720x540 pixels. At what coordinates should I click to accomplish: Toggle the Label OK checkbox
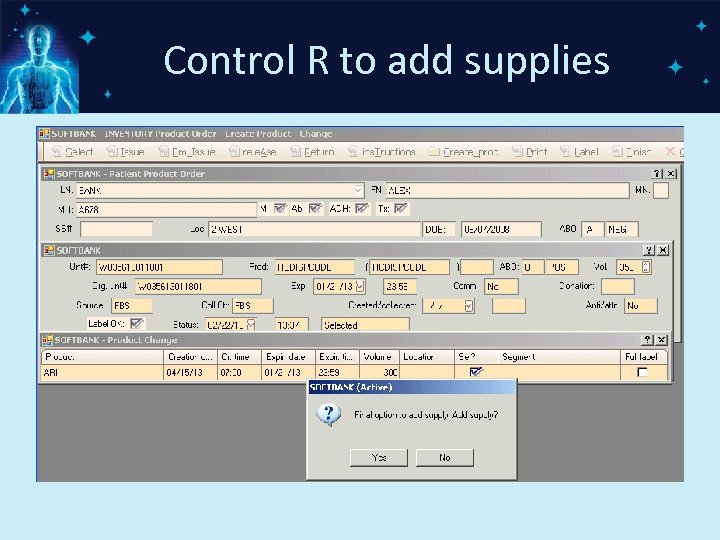[136, 324]
